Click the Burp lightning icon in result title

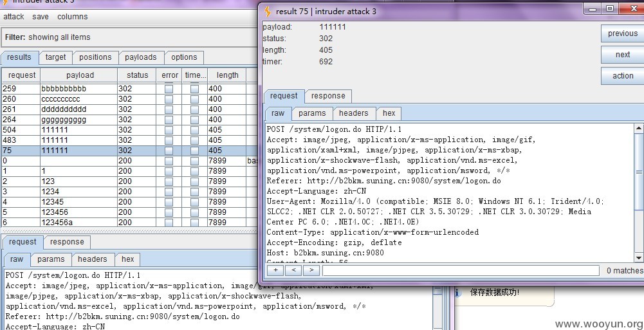click(268, 12)
